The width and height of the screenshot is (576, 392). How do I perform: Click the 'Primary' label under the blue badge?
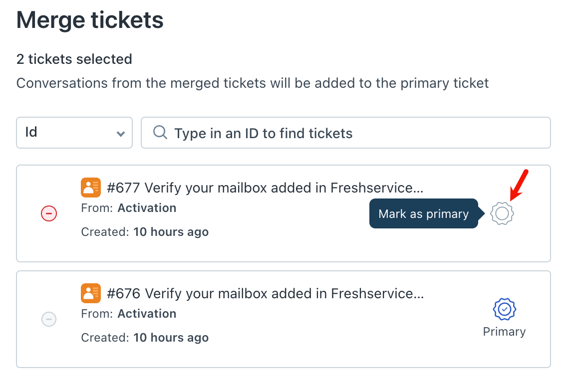[504, 332]
